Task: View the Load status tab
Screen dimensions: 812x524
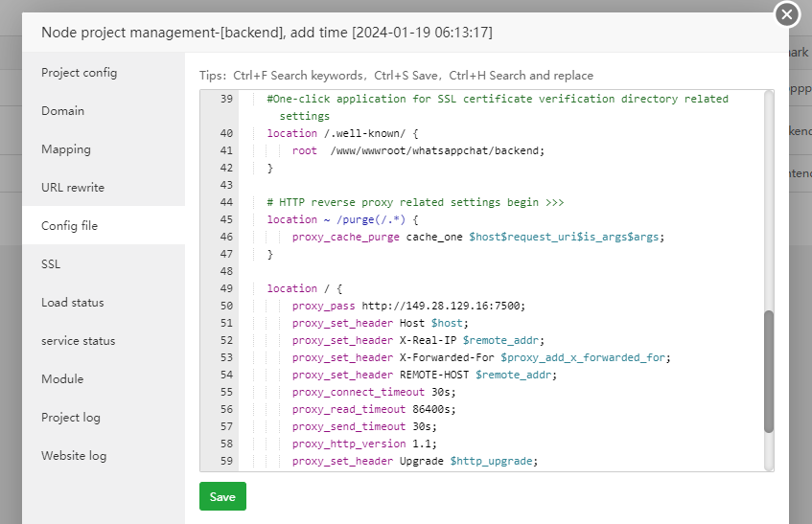Action: point(72,303)
